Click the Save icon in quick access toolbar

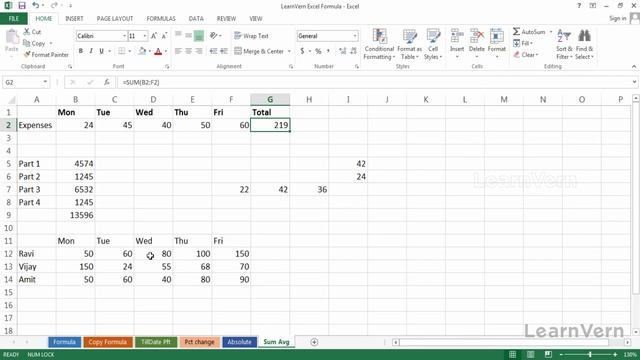(22, 6)
